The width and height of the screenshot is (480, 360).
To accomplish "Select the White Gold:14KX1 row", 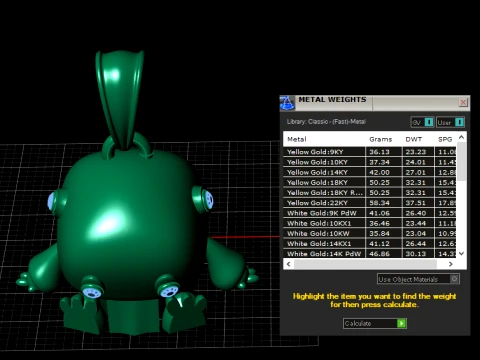I will [370, 244].
